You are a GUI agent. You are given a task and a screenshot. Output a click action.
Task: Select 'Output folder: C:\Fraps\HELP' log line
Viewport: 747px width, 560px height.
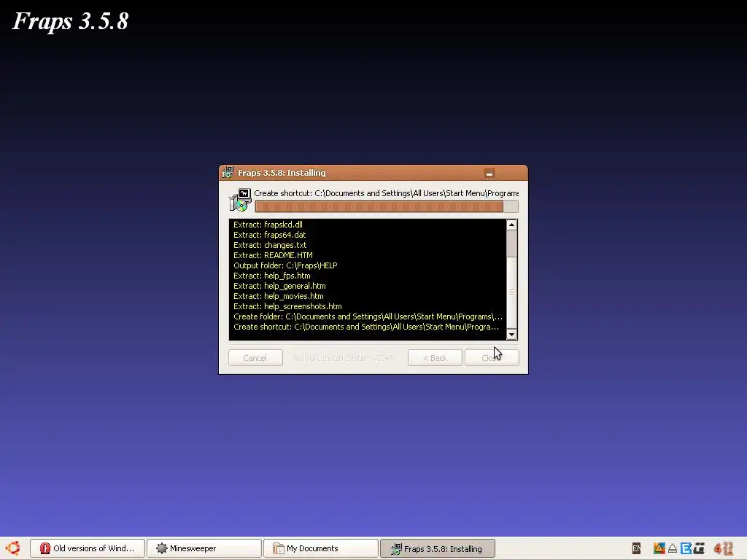[285, 265]
